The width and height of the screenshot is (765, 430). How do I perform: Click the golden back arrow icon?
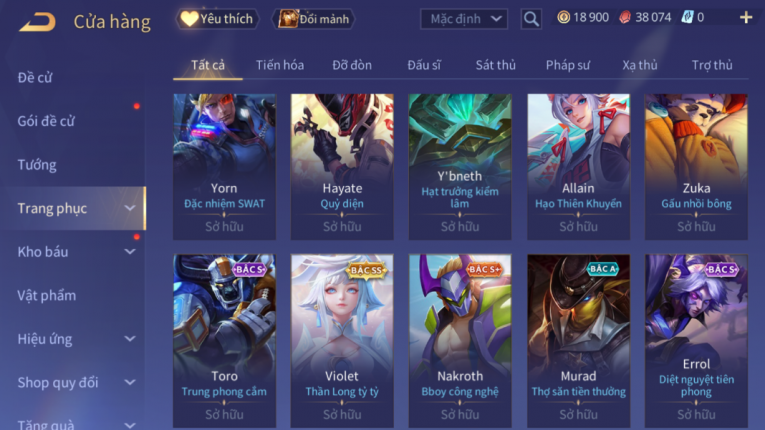[38, 22]
